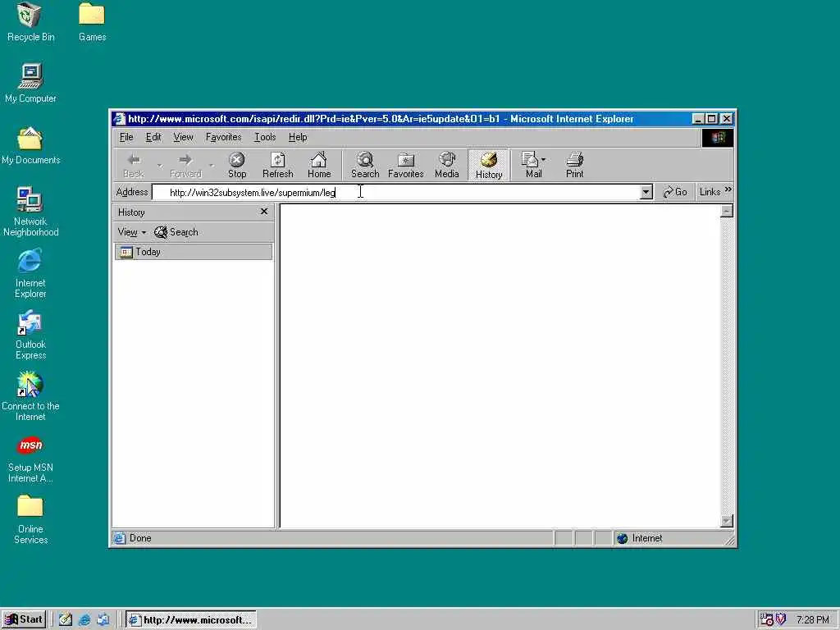Viewport: 840px width, 630px height.
Task: Expand the Today history folder
Action: (194, 252)
